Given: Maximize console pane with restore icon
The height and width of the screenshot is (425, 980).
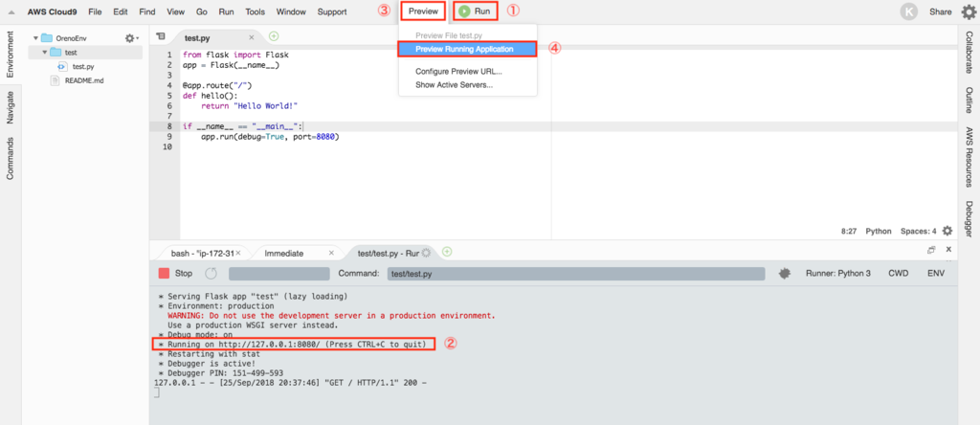Looking at the screenshot, I should (x=931, y=250).
